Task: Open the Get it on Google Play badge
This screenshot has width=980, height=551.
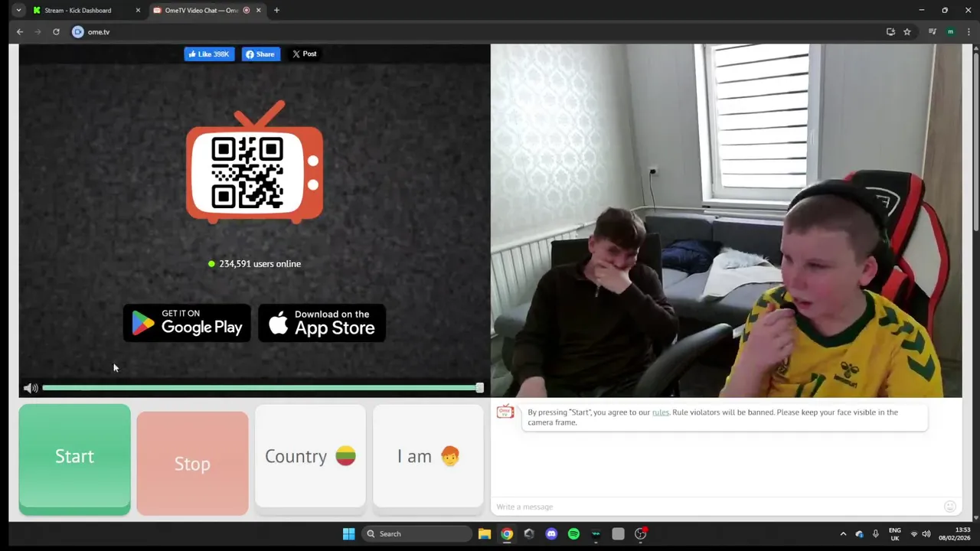Action: (x=187, y=323)
